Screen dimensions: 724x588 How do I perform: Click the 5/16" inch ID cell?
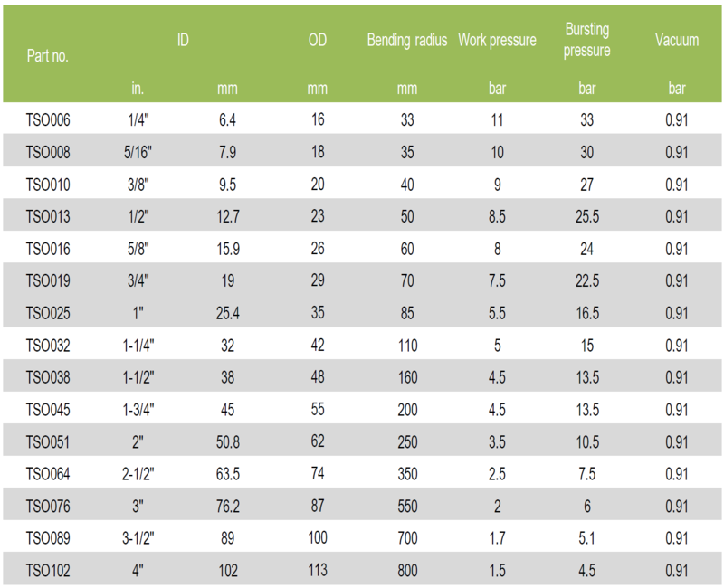point(138,153)
